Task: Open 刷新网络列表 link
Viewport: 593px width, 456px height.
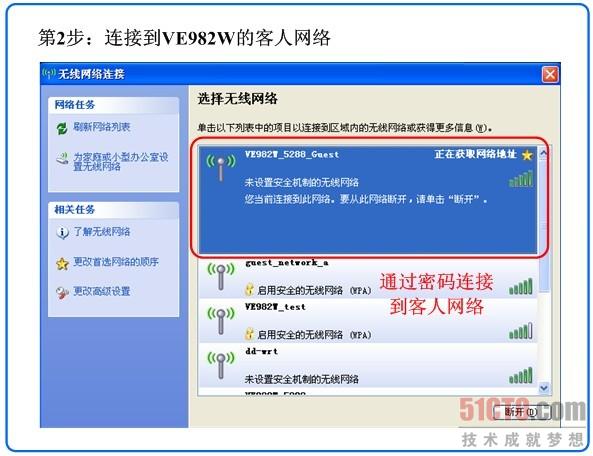Action: (102, 127)
